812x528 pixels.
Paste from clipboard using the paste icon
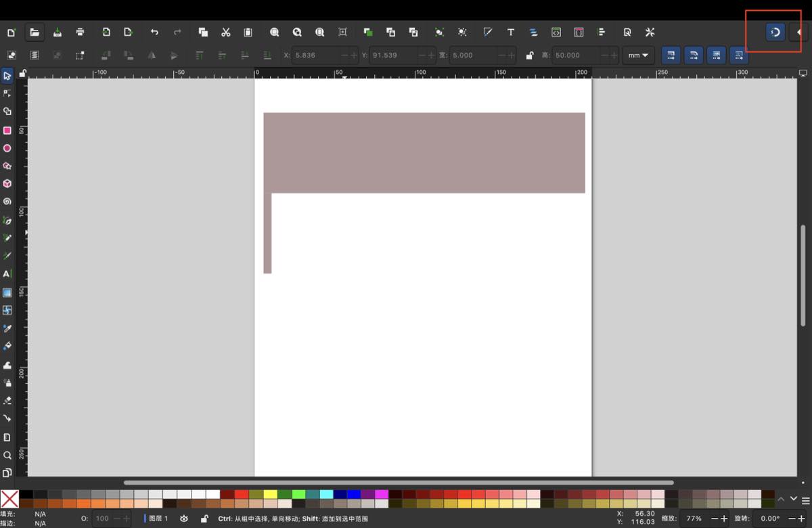[x=248, y=32]
